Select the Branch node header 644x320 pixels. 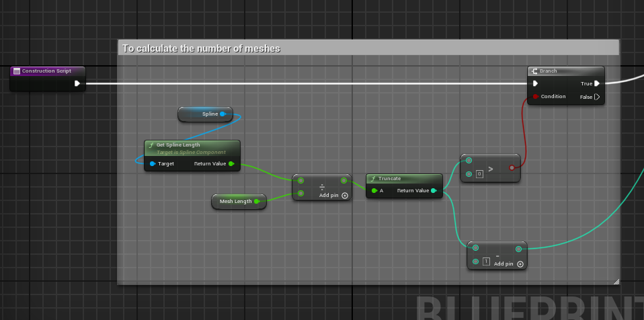565,71
